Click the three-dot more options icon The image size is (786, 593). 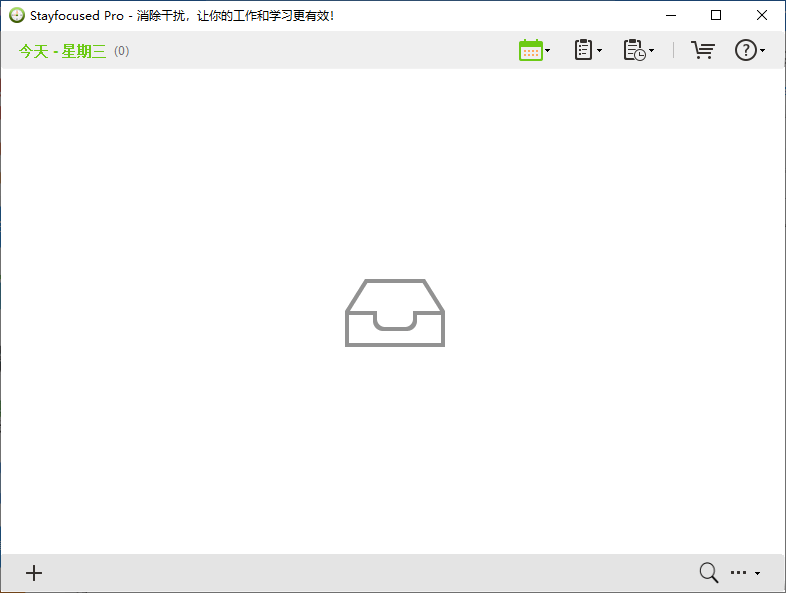738,572
